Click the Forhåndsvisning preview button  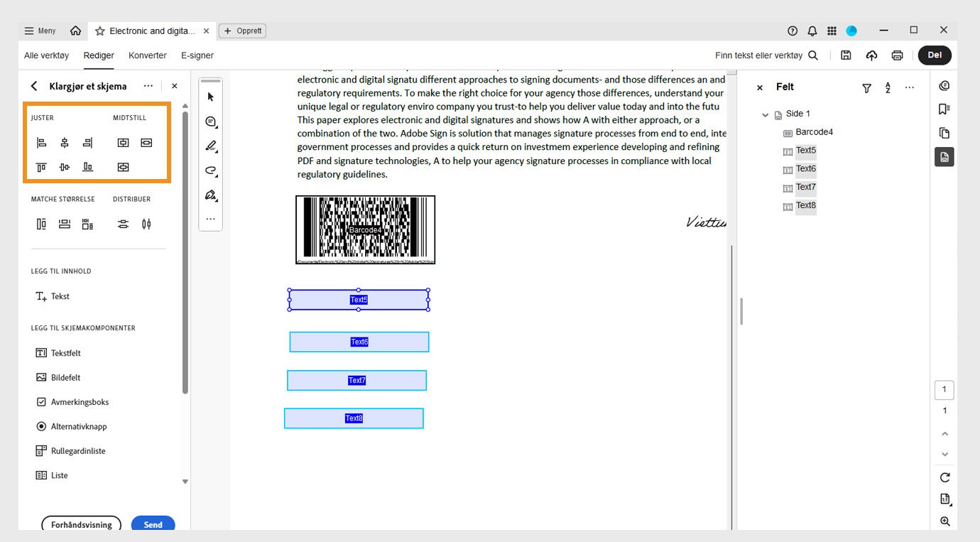click(x=82, y=525)
